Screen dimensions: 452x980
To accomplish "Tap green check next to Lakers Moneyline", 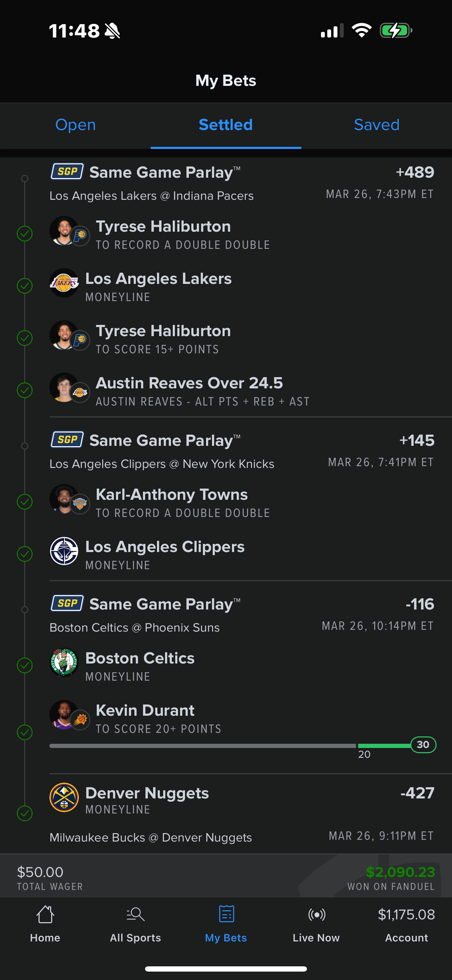I will click(25, 286).
